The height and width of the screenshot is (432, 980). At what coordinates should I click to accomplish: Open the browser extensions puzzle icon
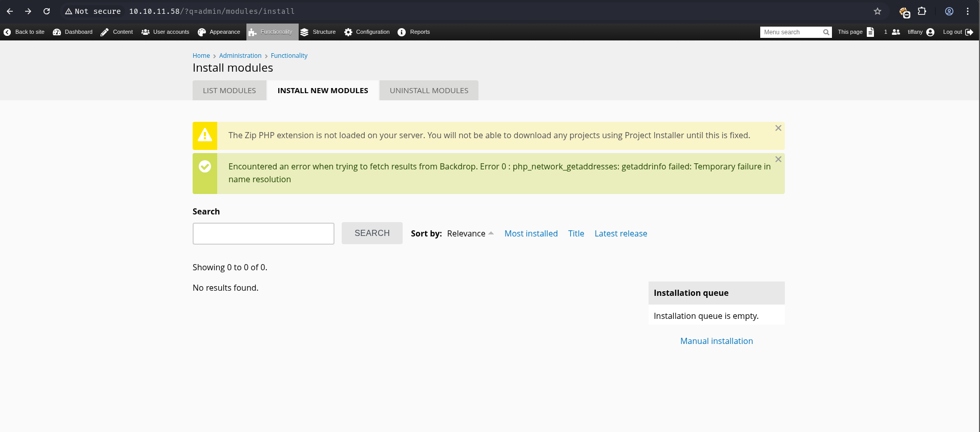922,11
